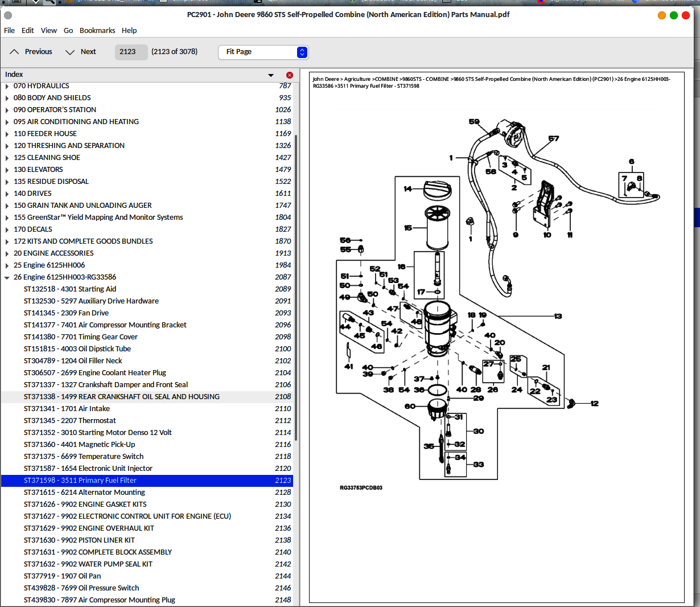Screen dimensions: 700x607
Task: Expand the 170 DECALS section
Action: click(7, 229)
